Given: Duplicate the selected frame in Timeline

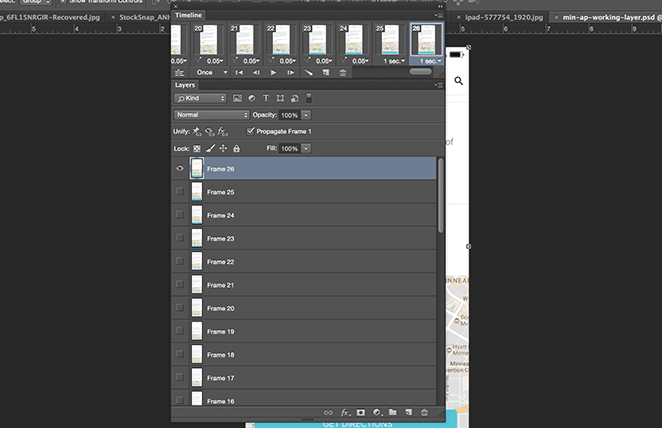Looking at the screenshot, I should coord(326,73).
